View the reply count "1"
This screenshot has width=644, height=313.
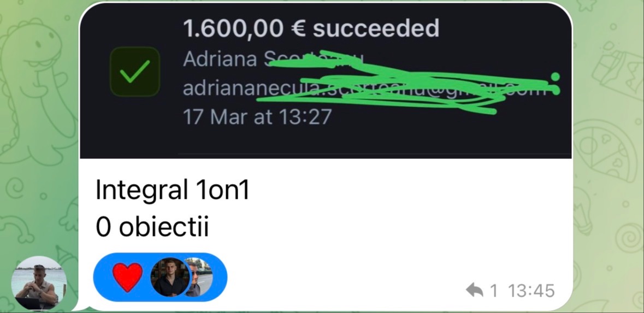(494, 291)
